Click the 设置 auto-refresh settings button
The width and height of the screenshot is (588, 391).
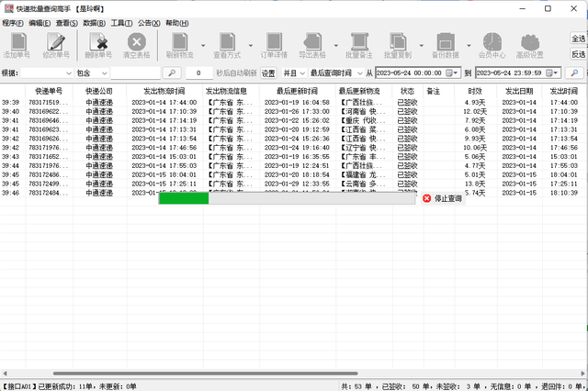[x=268, y=73]
